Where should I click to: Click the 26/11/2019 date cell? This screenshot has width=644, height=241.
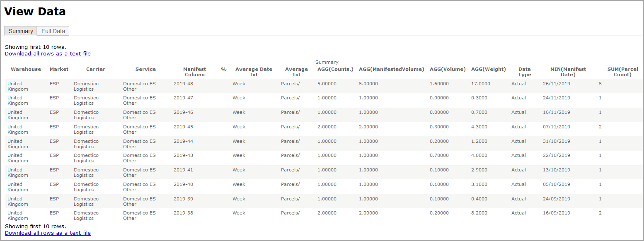click(556, 84)
